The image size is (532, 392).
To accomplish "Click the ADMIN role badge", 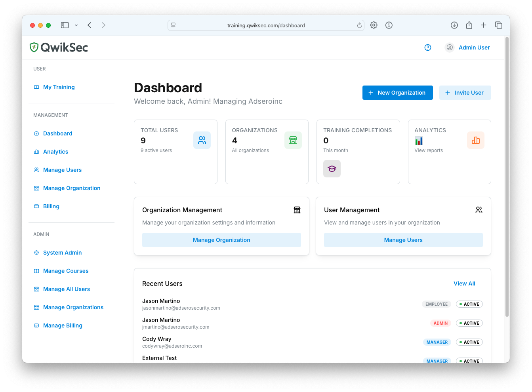I will (x=440, y=323).
